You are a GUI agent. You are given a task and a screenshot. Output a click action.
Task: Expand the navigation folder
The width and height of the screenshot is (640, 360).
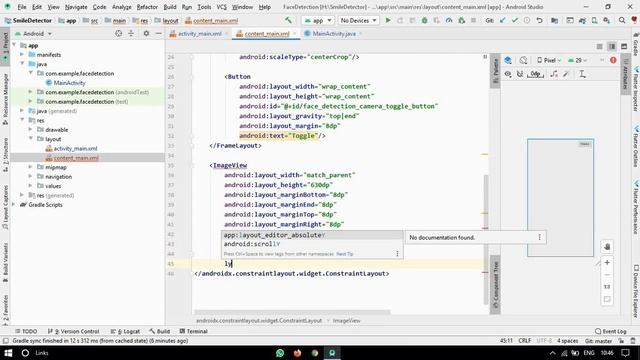click(x=31, y=176)
